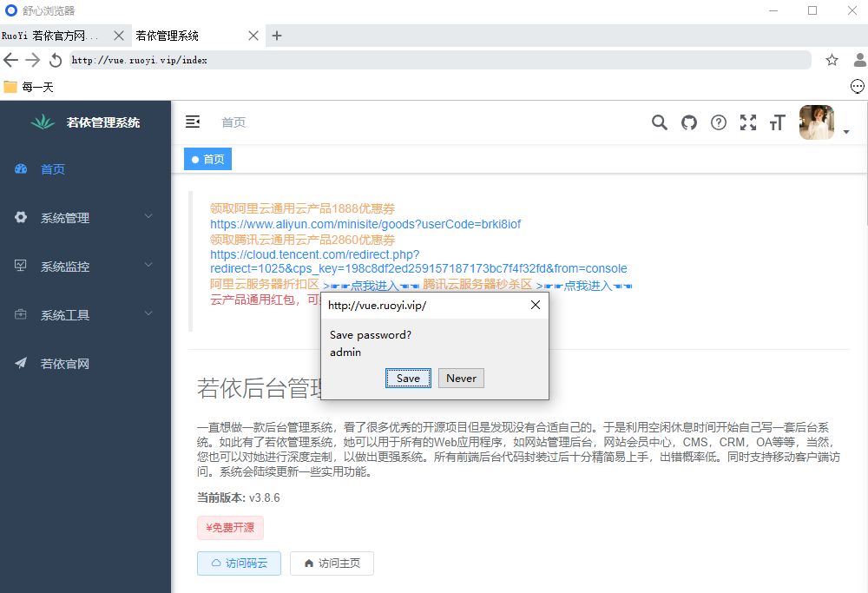Collapse sidebar with hamburger icon
The image size is (868, 593).
[193, 122]
